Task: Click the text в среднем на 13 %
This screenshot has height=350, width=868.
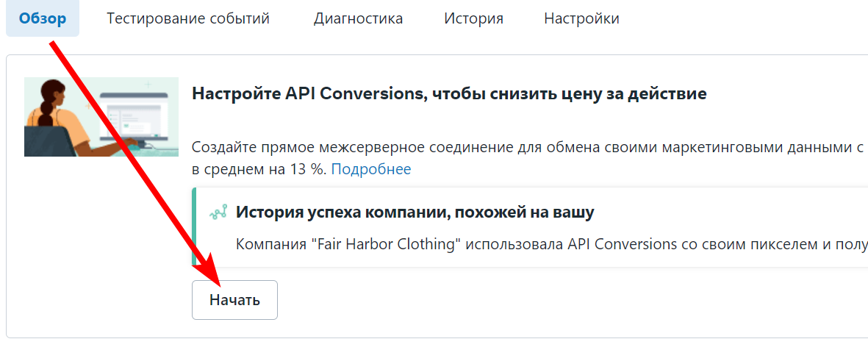Action: tap(259, 169)
